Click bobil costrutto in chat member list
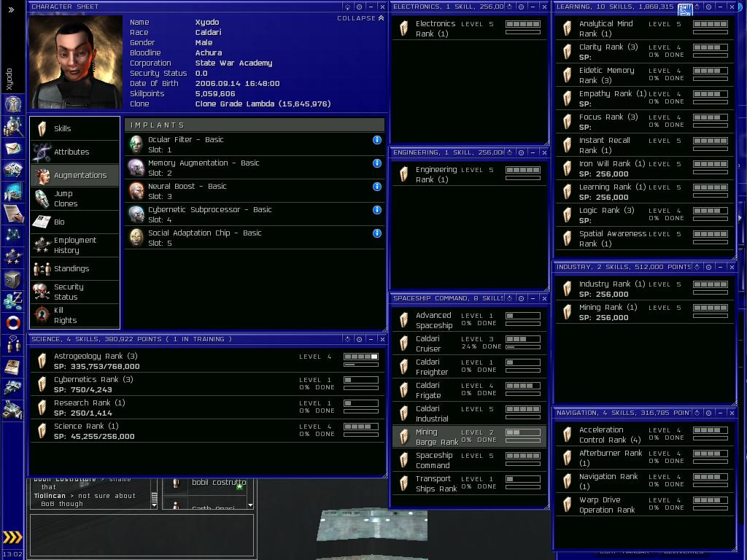747x560 pixels. point(219,483)
